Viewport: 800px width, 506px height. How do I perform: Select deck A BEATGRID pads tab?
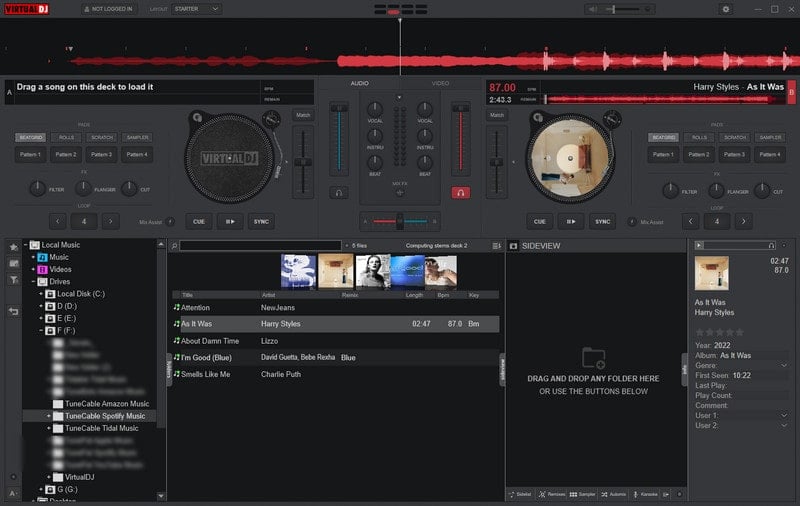pyautogui.click(x=31, y=137)
